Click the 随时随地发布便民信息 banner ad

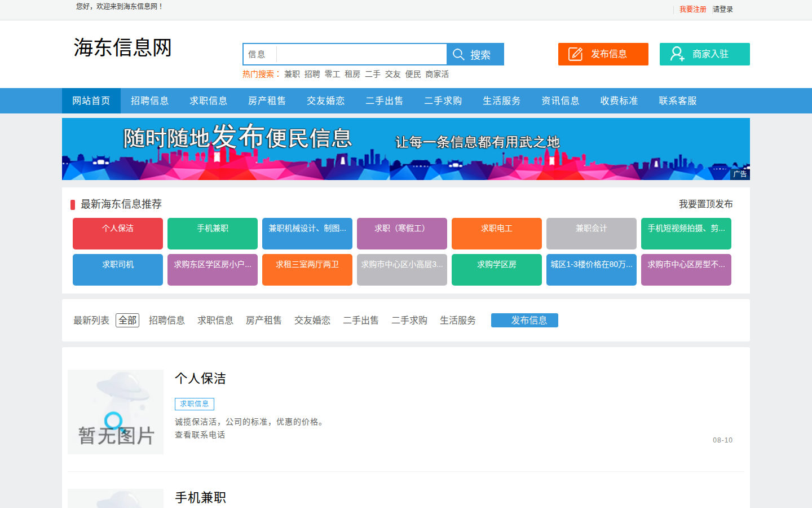[x=406, y=149]
